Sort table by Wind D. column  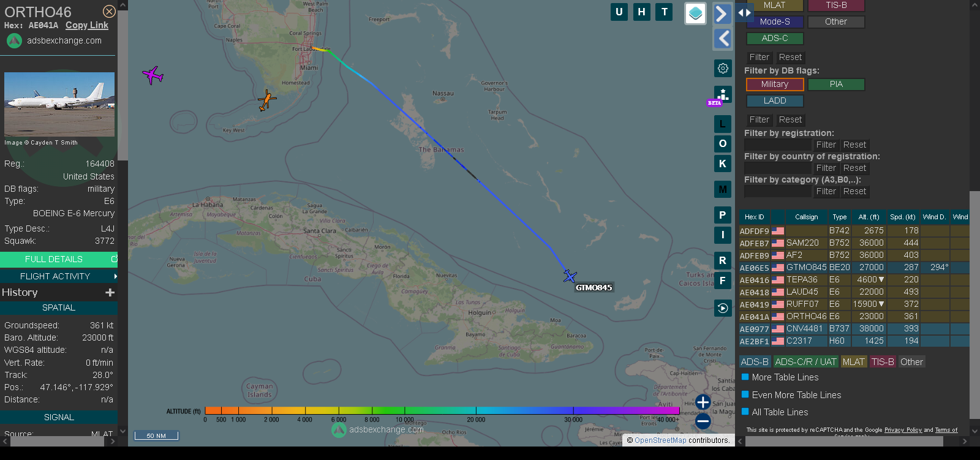(934, 217)
